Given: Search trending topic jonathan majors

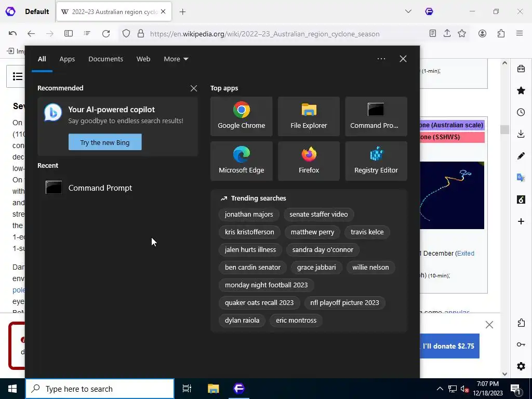Looking at the screenshot, I should [249, 215].
